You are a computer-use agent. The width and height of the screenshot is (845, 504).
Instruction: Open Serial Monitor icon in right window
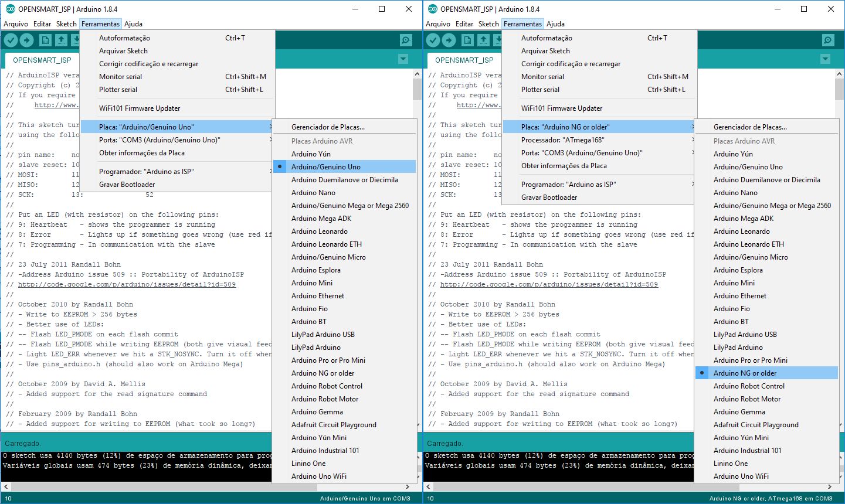click(x=828, y=40)
